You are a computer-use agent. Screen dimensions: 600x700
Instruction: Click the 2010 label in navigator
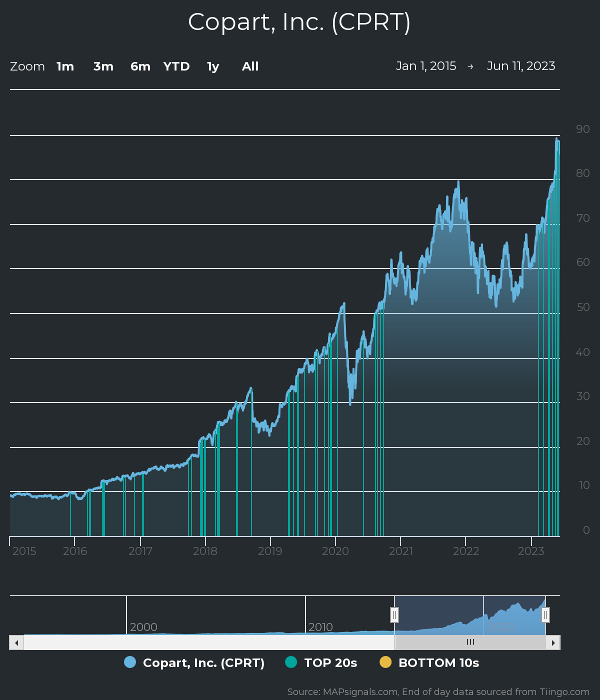[x=320, y=627]
